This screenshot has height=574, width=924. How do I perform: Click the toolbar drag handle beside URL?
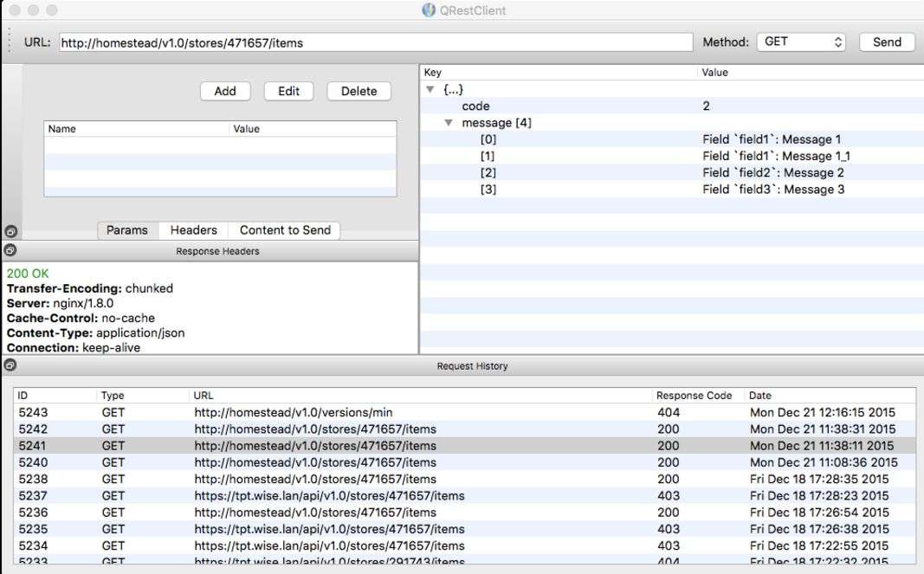[x=10, y=42]
